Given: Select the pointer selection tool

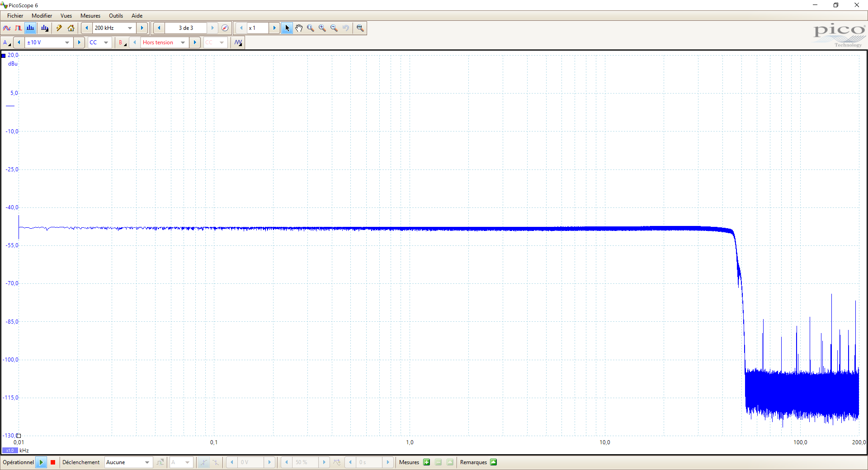Looking at the screenshot, I should (287, 28).
